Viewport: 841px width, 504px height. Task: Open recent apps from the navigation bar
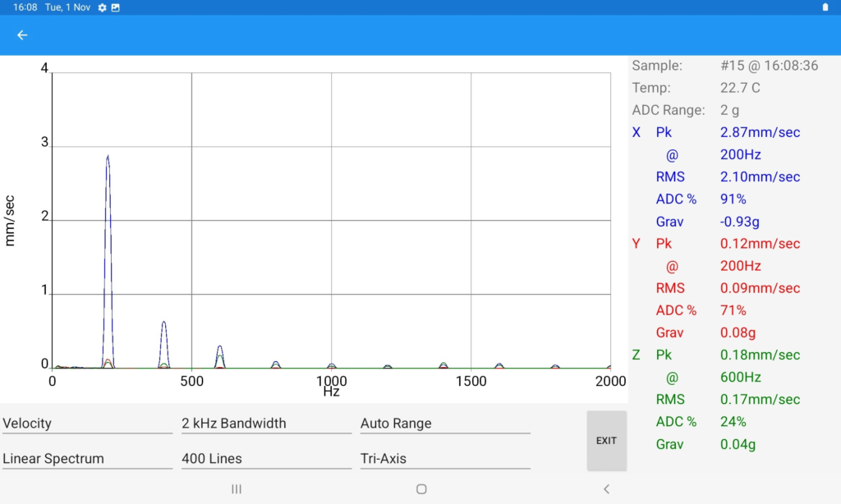[x=236, y=488]
